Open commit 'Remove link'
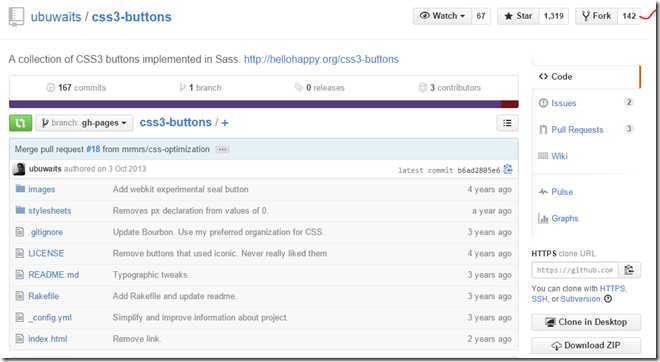The image size is (660, 362). (x=136, y=339)
